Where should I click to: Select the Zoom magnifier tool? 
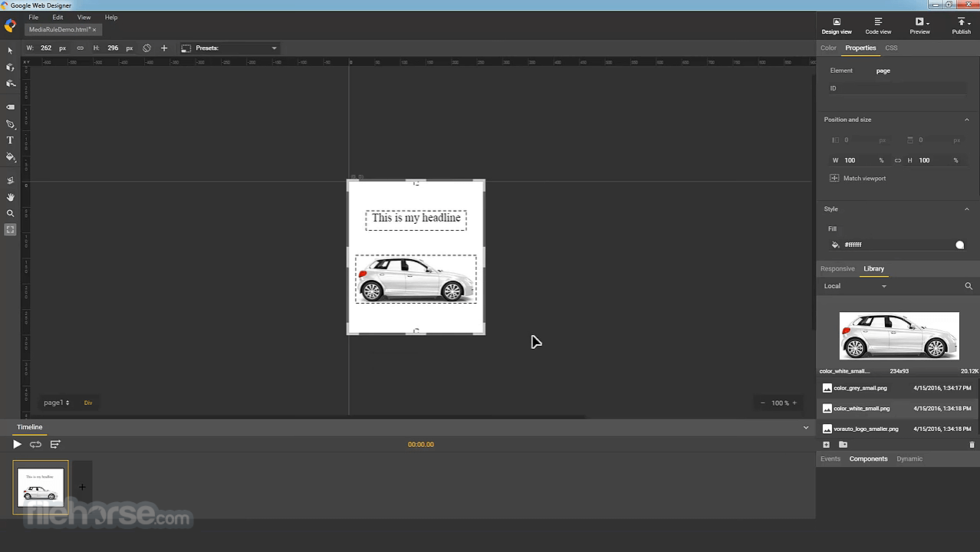pos(10,214)
